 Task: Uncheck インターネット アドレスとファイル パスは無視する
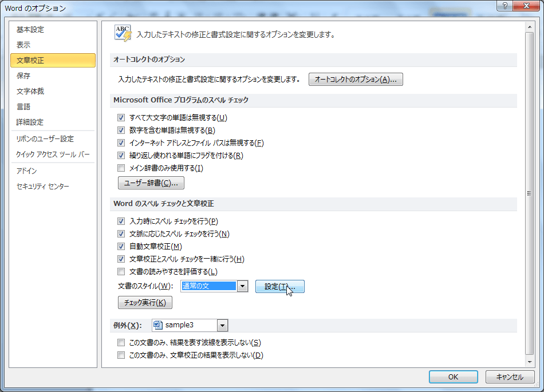point(121,143)
